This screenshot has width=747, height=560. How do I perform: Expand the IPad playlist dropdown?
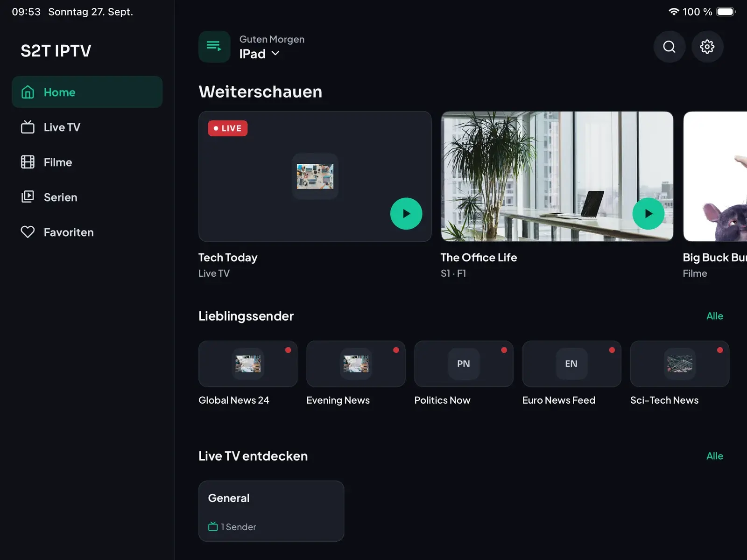[x=260, y=54]
